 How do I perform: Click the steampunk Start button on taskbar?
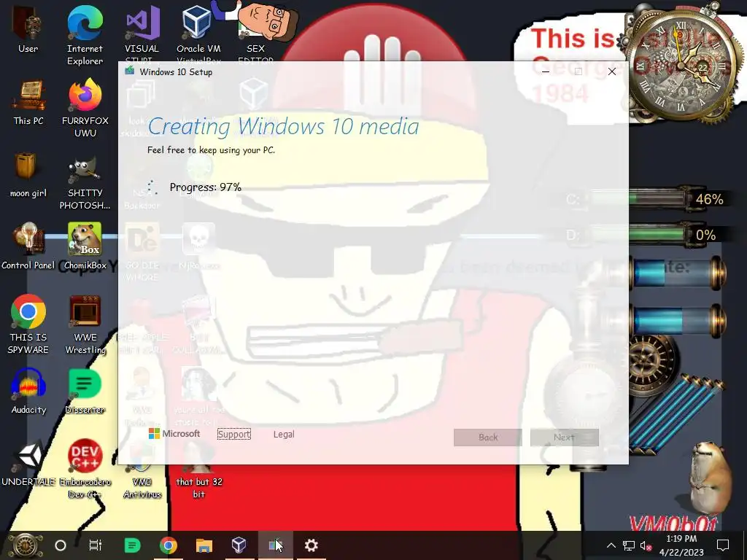pyautogui.click(x=25, y=545)
